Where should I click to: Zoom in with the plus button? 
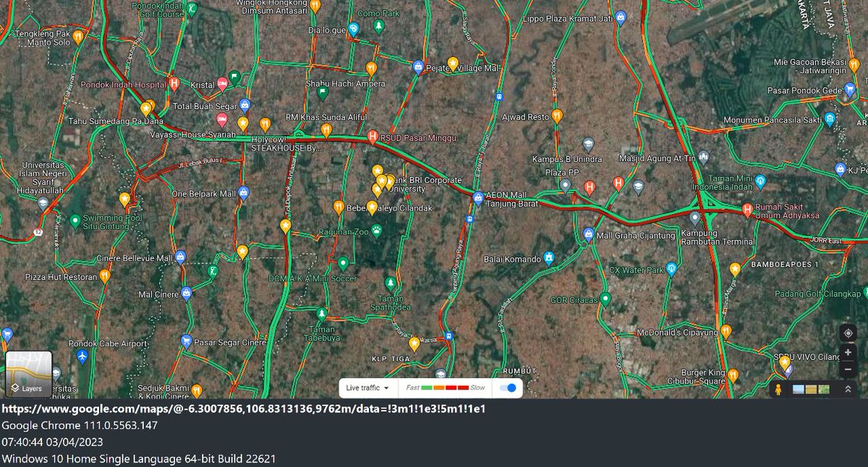point(848,352)
